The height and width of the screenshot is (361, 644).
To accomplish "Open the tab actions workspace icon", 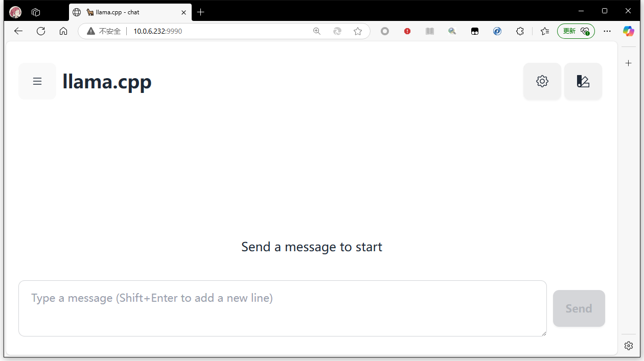I will pos(36,12).
